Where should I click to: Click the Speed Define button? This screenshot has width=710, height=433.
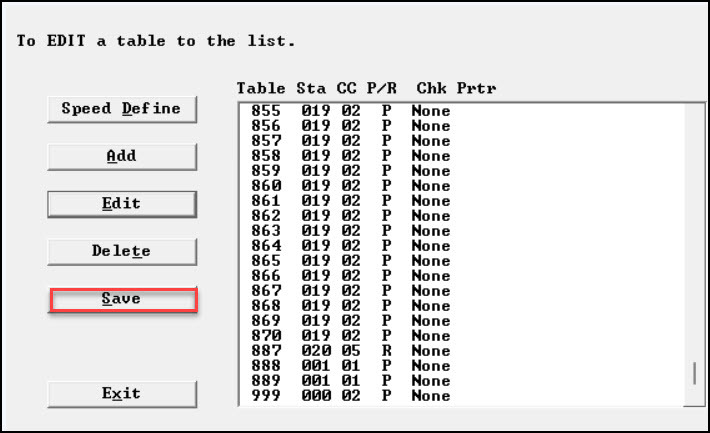pos(122,109)
